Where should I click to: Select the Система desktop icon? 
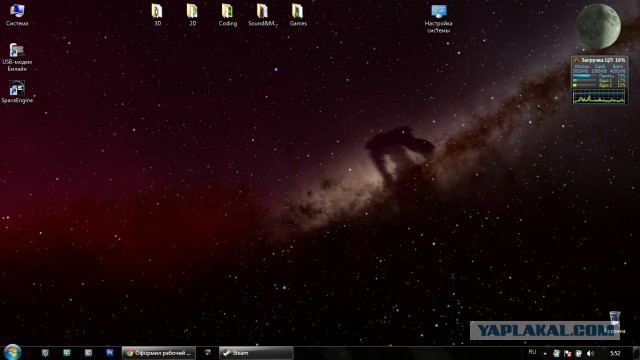(17, 15)
